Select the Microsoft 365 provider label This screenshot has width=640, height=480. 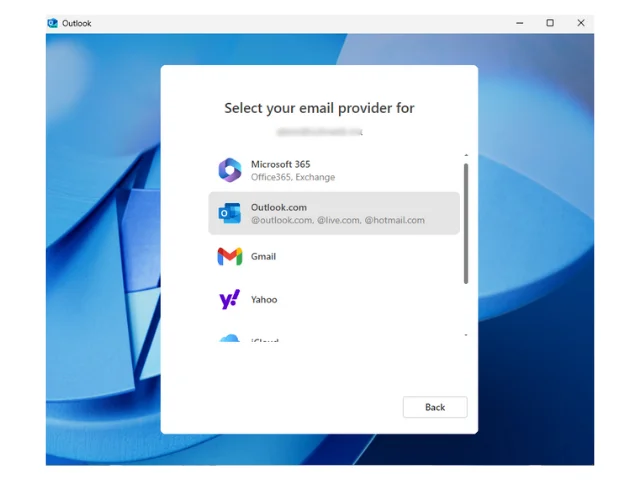pyautogui.click(x=280, y=164)
